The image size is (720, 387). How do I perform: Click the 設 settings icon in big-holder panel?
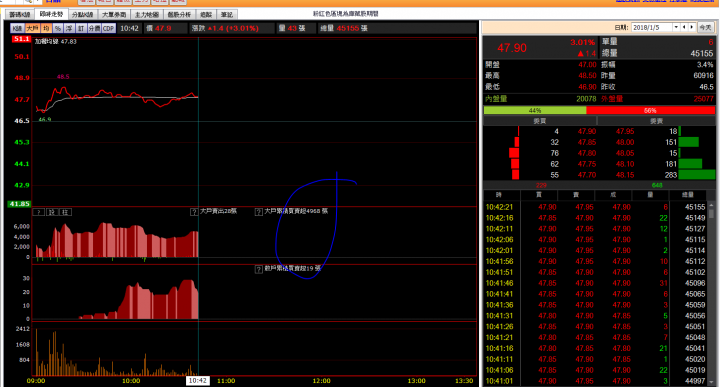pos(52,212)
